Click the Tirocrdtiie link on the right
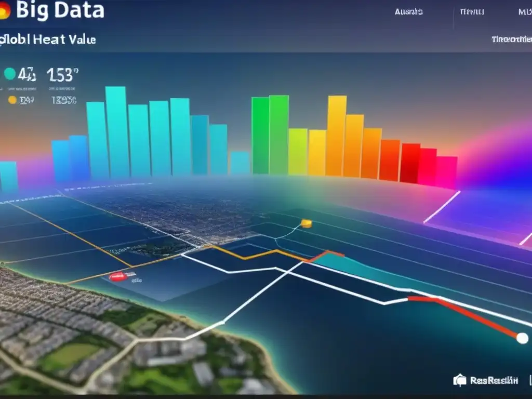532x399 pixels. [511, 39]
